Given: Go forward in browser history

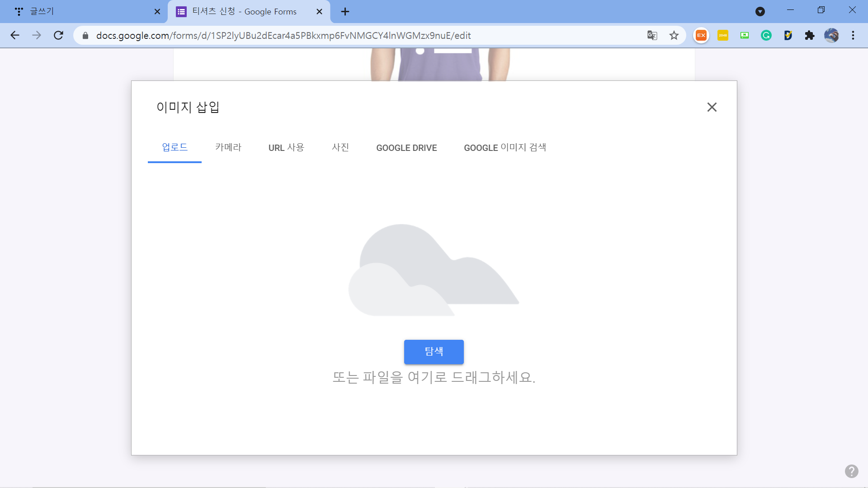Looking at the screenshot, I should coord(37,35).
